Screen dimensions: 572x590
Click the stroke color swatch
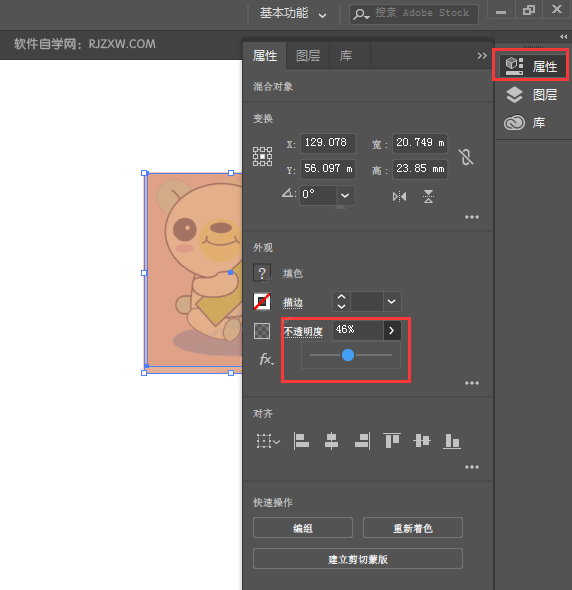pos(262,302)
